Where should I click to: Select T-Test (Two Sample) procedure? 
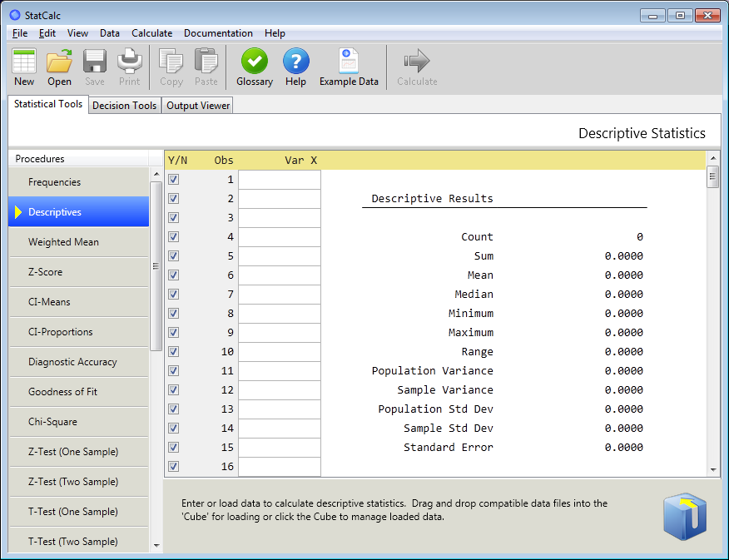[78, 541]
